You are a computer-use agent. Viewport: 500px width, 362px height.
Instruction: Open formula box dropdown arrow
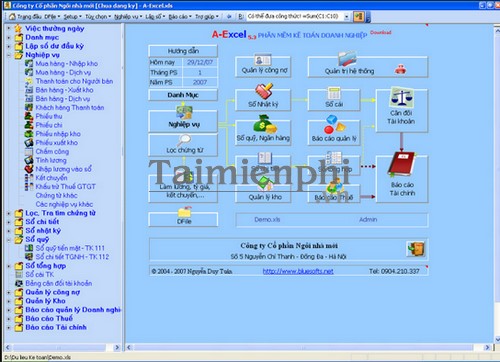(347, 16)
